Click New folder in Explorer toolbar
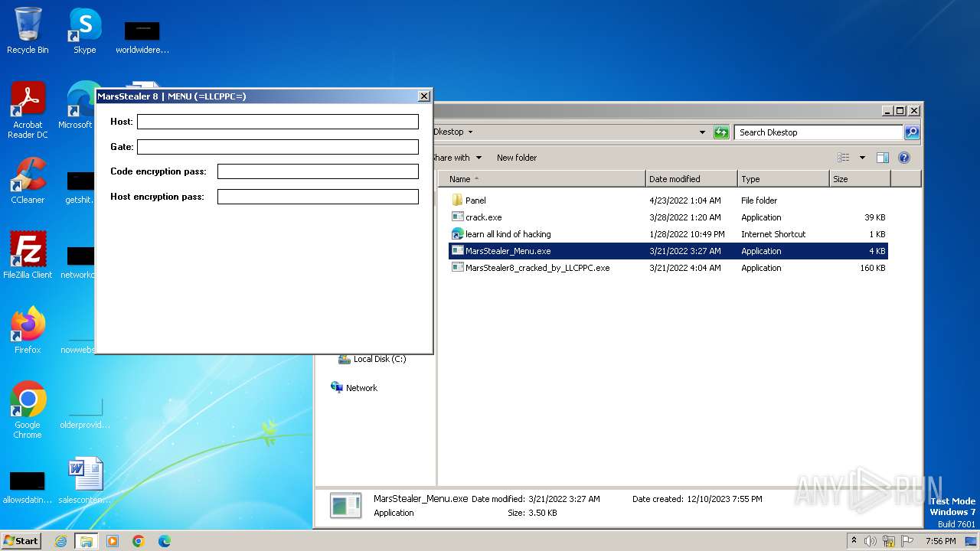 click(x=517, y=158)
